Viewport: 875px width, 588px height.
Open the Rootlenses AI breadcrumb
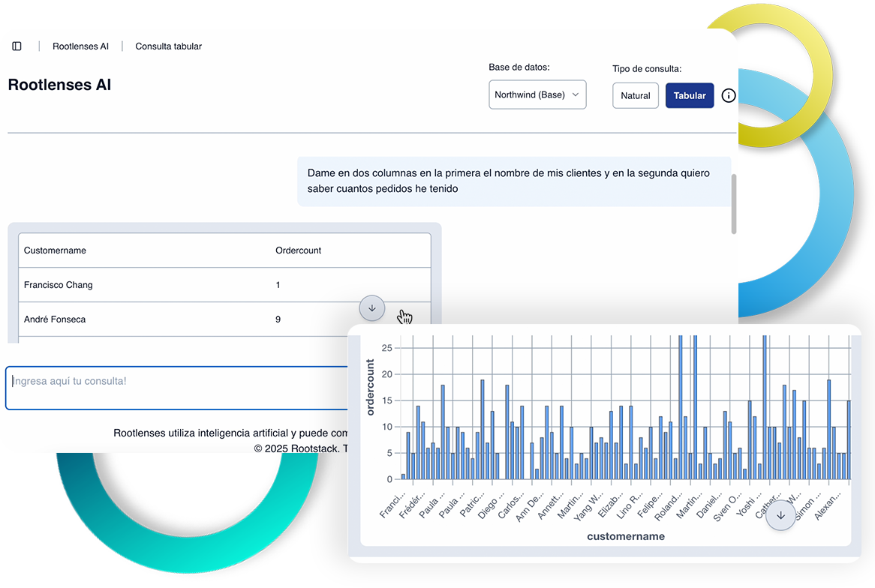[80, 46]
